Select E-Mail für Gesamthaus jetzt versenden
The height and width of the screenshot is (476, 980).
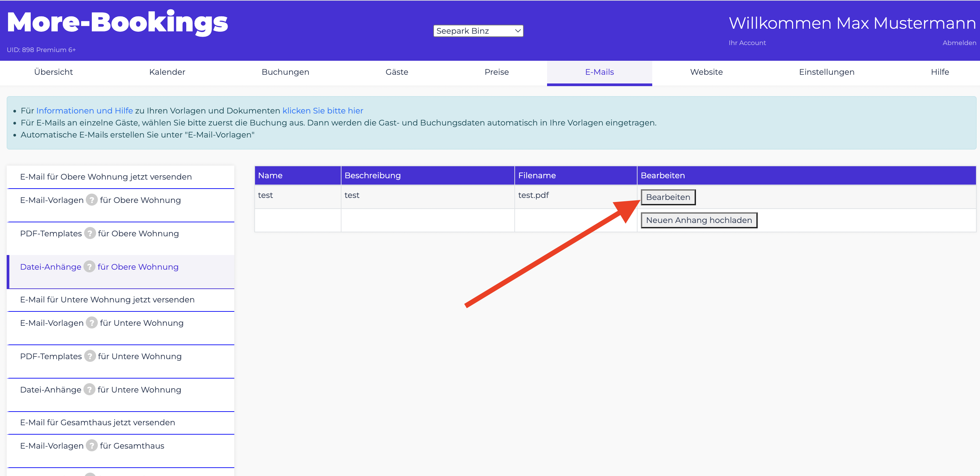pyautogui.click(x=120, y=423)
